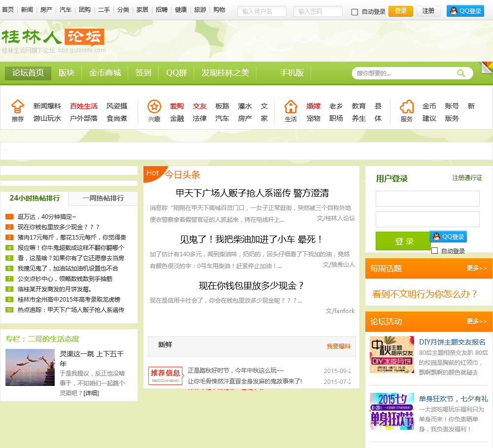The height and width of the screenshot is (448, 493).
Task: Open the QQ群 nav item
Action: point(176,73)
